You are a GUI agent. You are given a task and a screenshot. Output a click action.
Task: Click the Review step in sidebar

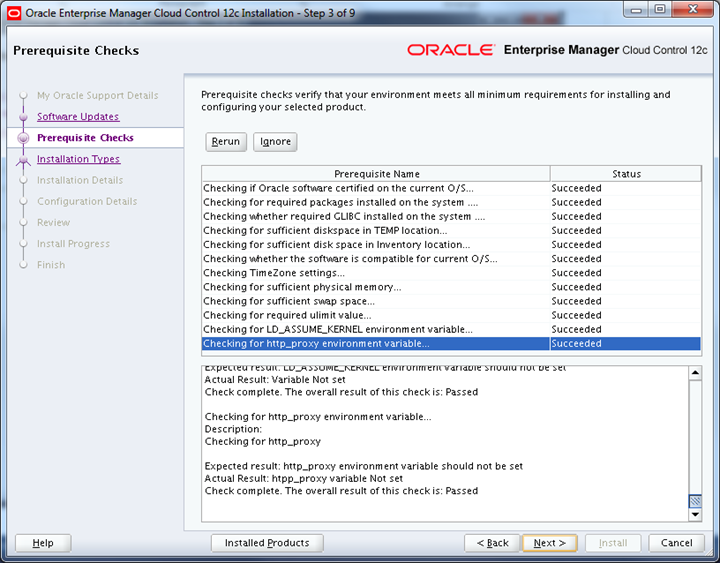pos(54,222)
